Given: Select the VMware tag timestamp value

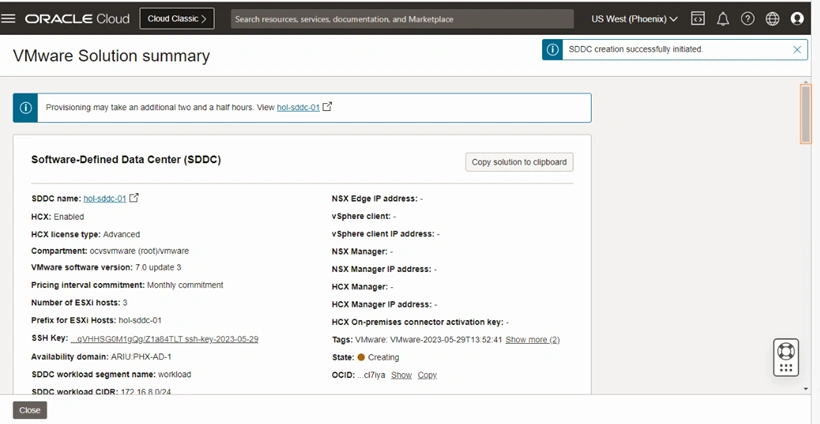Looking at the screenshot, I should coord(446,340).
